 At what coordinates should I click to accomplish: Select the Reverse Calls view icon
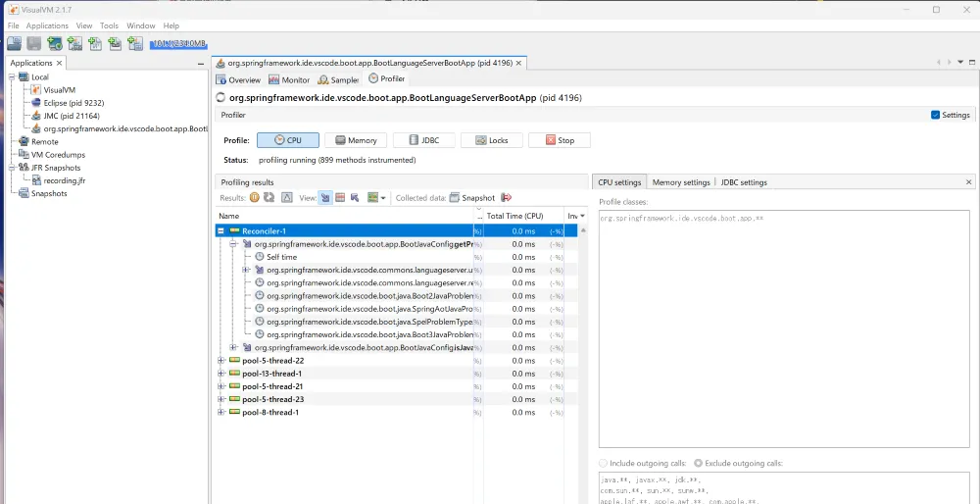[x=355, y=198]
